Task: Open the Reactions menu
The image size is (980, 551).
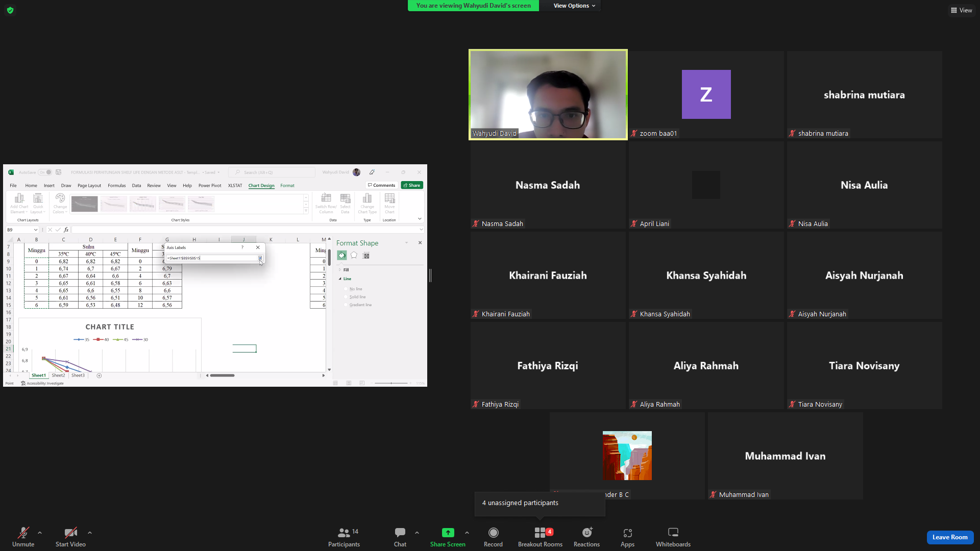Action: pos(587,537)
